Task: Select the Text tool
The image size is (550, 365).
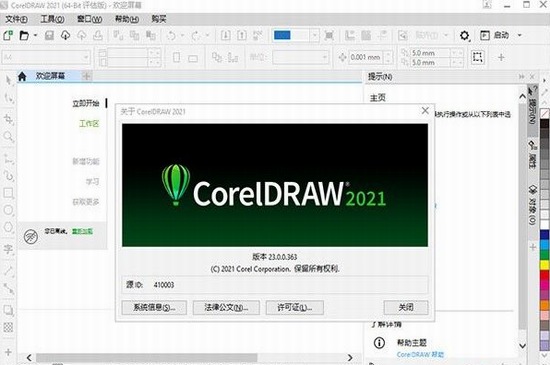Action: tap(8, 249)
